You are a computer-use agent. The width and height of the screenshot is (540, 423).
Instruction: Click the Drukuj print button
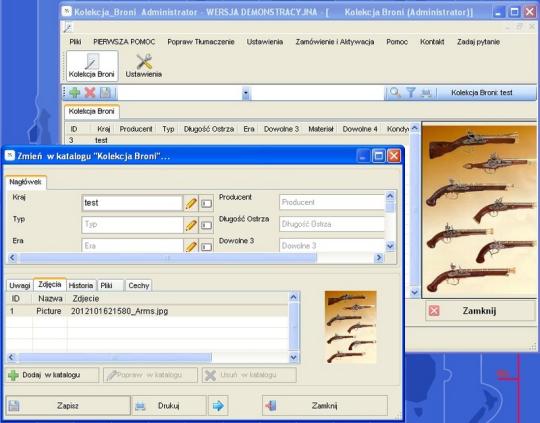pos(169,406)
